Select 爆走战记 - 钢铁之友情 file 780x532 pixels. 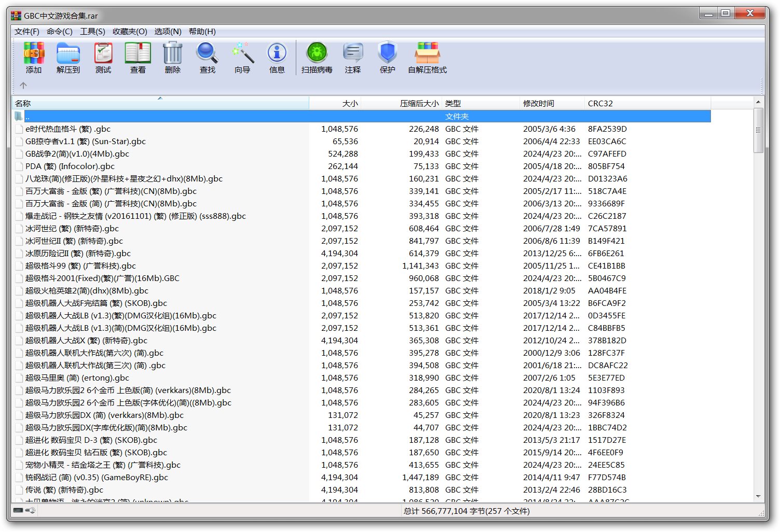pos(135,216)
